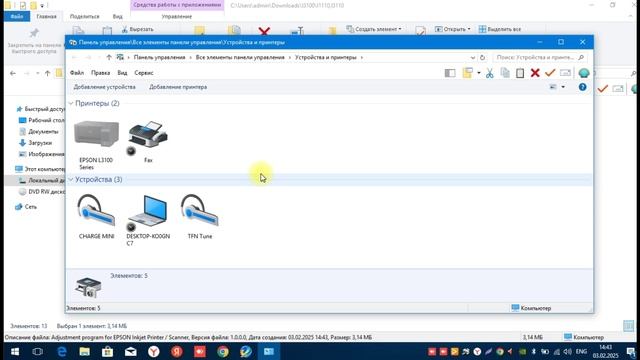Screen dimensions: 640x360
Task: Open notification center icon in tray
Action: (631, 351)
